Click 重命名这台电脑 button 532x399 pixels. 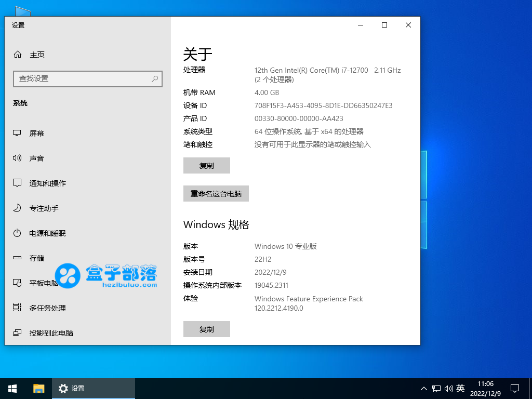[216, 193]
